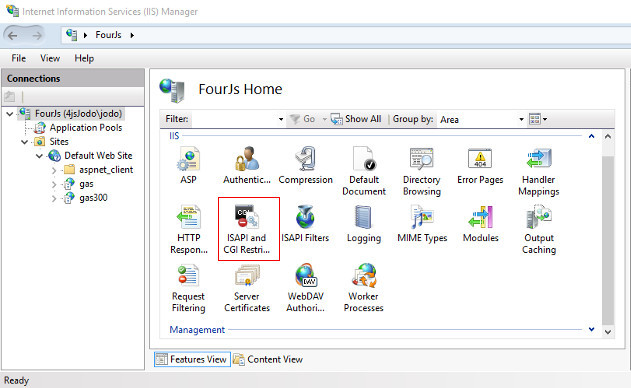This screenshot has width=631, height=388.
Task: Expand the Management group section
Action: click(591, 329)
